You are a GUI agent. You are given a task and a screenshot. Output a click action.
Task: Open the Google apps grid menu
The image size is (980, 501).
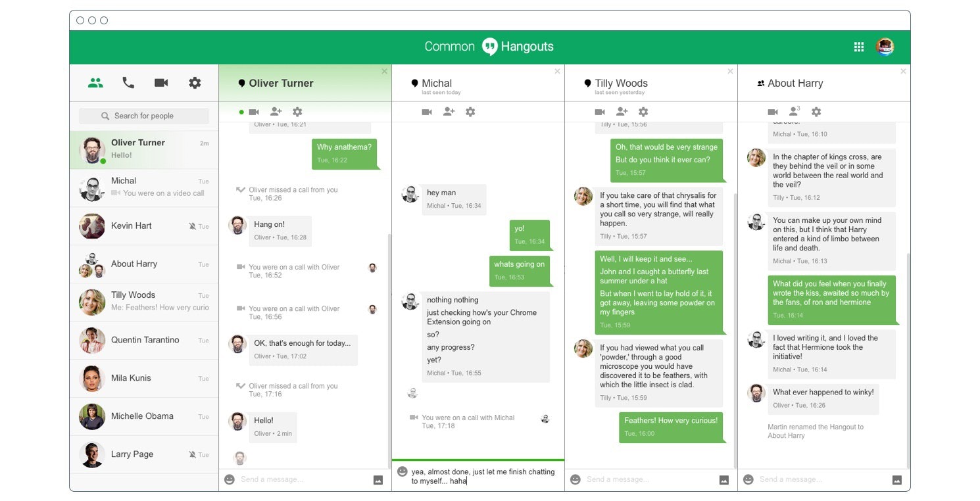858,47
